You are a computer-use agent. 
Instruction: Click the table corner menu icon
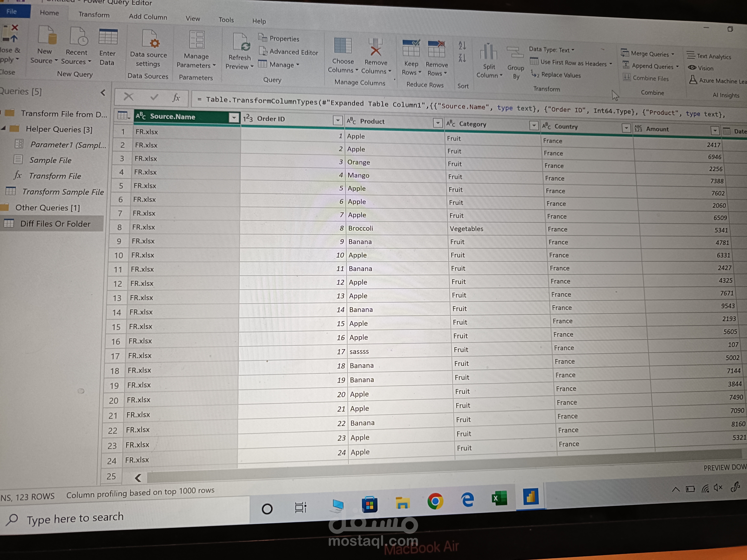(123, 116)
